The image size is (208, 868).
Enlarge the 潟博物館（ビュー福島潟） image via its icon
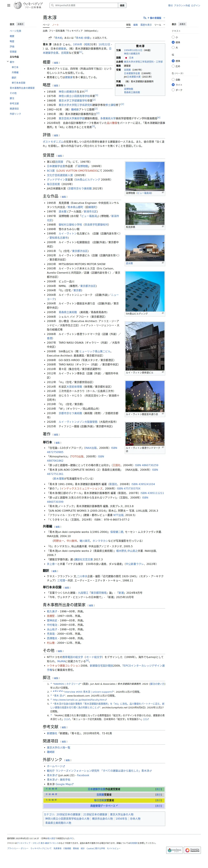click(x=163, y=193)
